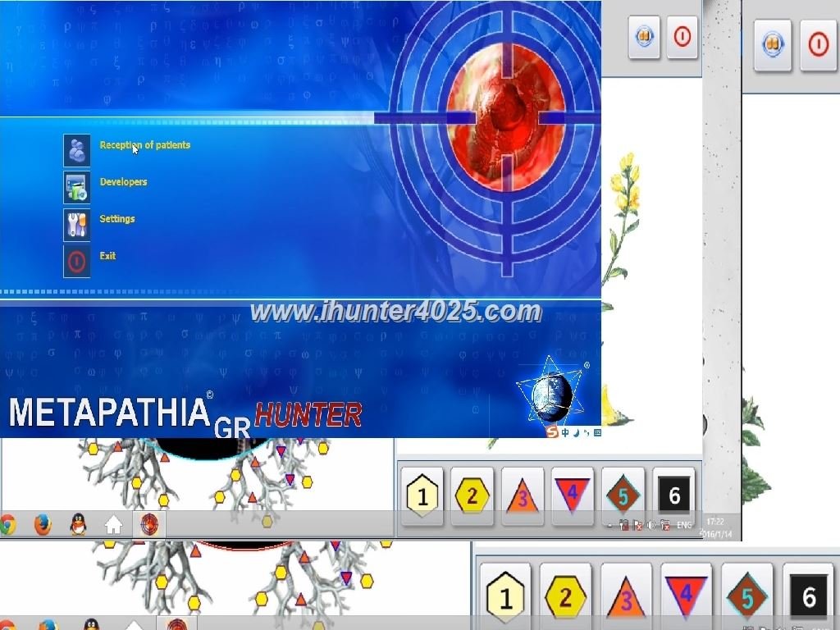840x630 pixels.
Task: Click the Developers icon in main menu
Action: pos(76,188)
